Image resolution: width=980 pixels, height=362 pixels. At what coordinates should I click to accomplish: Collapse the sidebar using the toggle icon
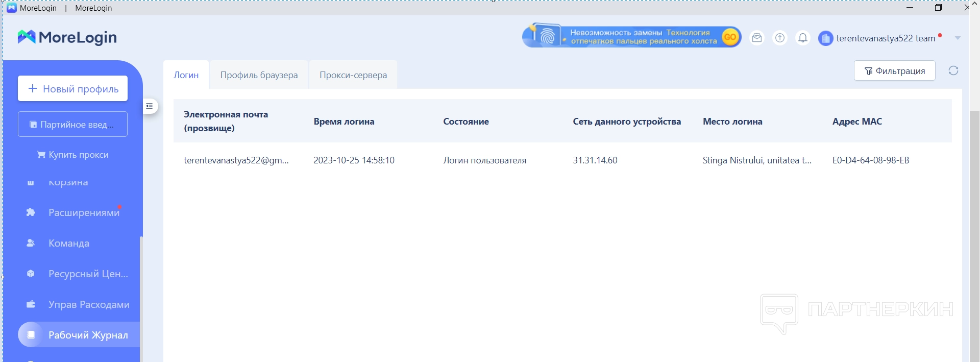coord(150,106)
